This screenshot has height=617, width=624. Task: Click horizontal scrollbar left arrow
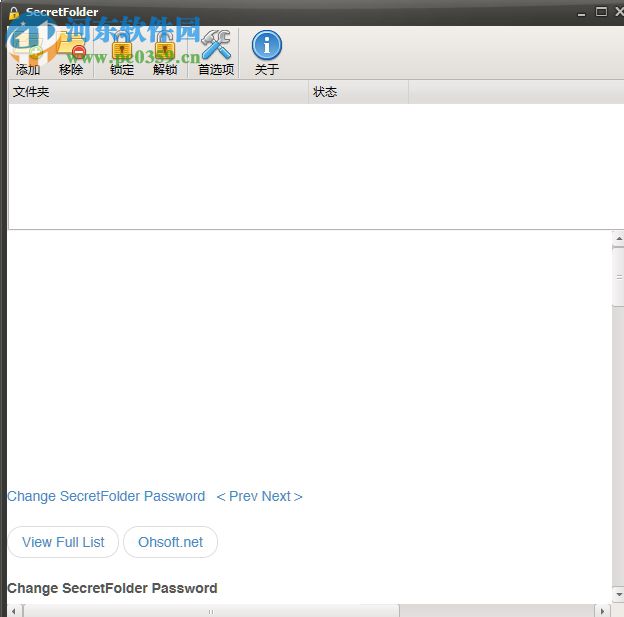tap(14, 611)
